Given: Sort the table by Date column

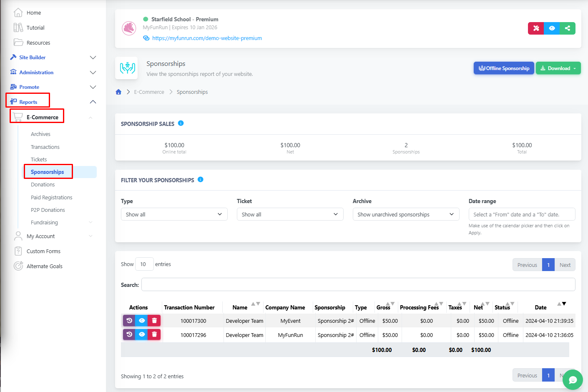Looking at the screenshot, I should (540, 307).
